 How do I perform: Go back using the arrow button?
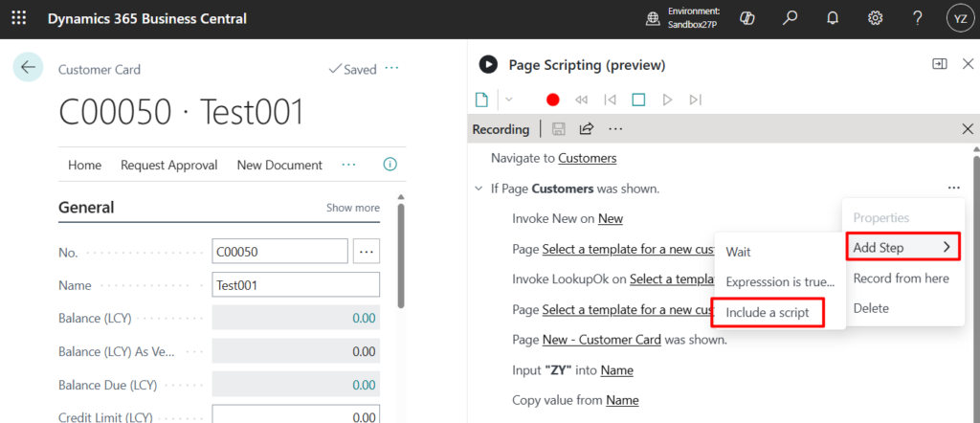point(27,67)
